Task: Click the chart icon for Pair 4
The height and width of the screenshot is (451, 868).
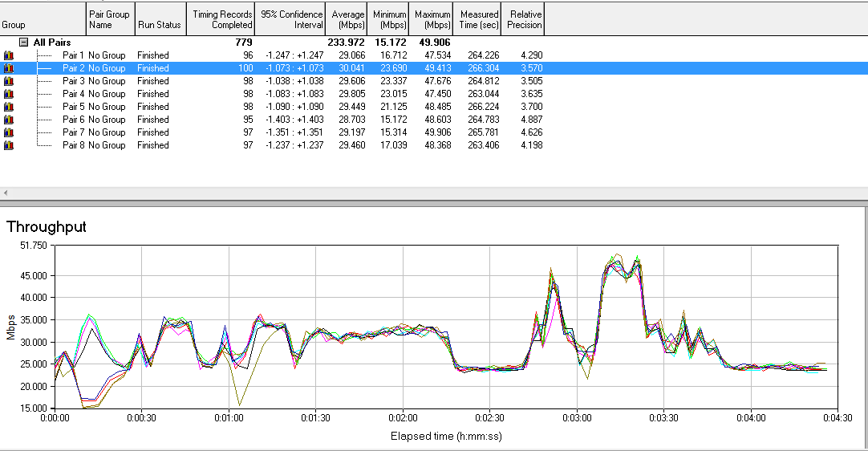Action: [8, 94]
